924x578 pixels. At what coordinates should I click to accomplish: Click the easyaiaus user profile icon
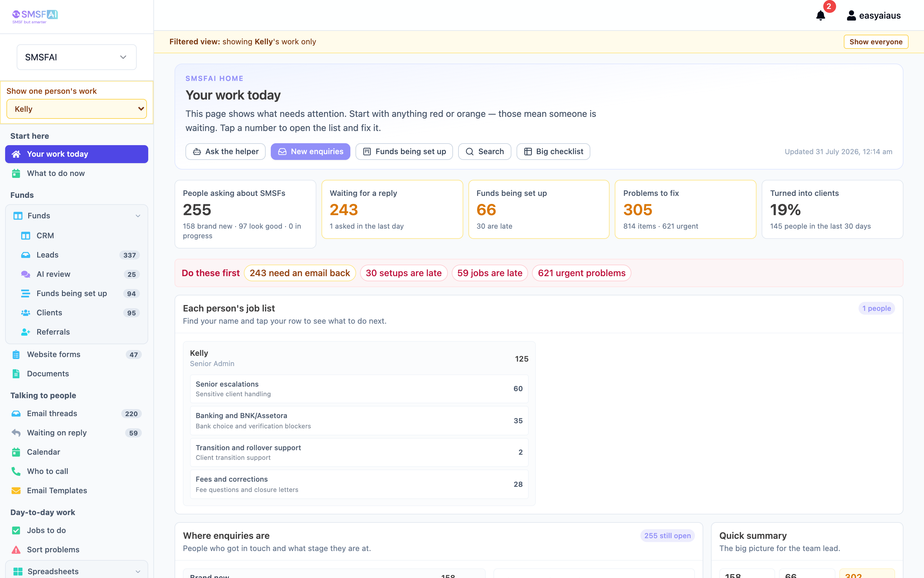[x=851, y=16]
